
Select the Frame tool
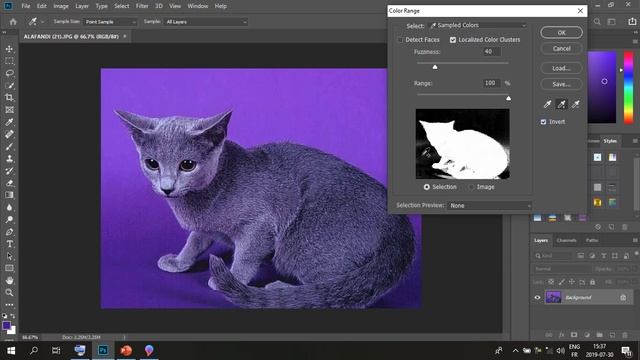pyautogui.click(x=9, y=110)
